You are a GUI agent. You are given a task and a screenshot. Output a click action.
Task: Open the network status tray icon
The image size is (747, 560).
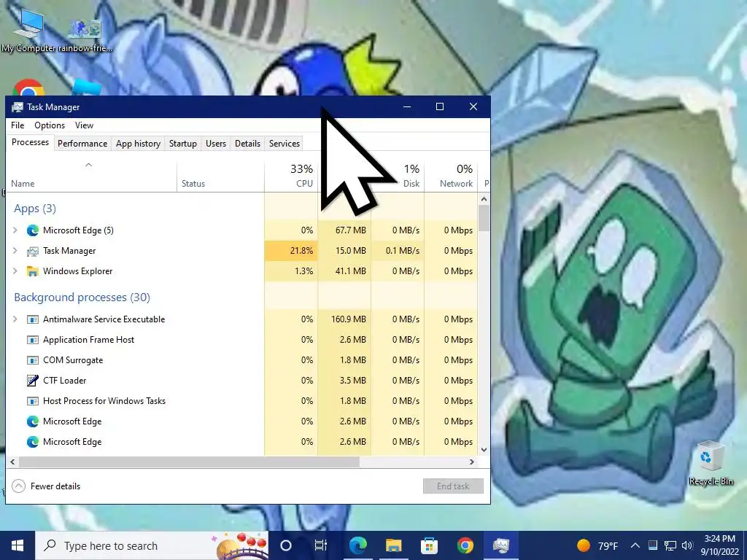[x=670, y=545]
